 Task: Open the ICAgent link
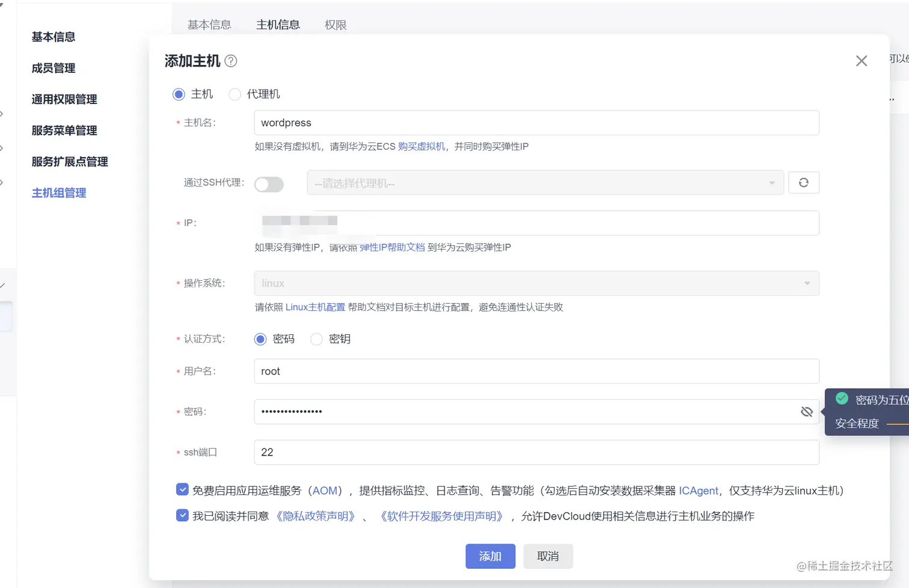point(699,491)
